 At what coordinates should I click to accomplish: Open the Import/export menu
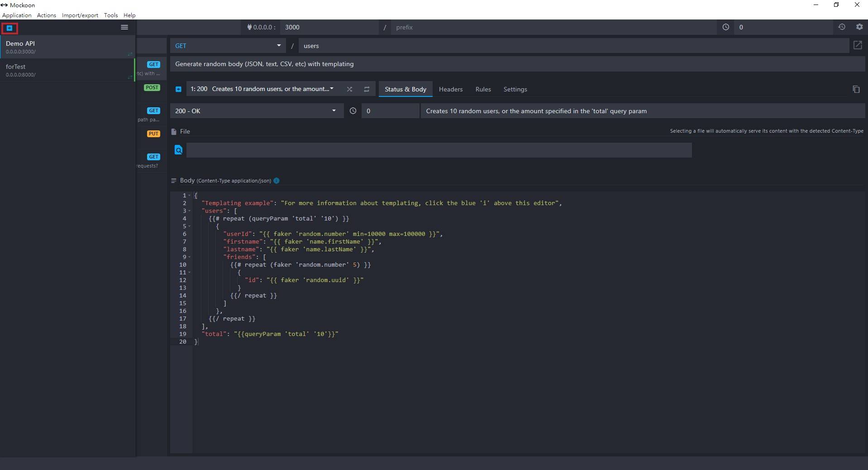(x=80, y=15)
